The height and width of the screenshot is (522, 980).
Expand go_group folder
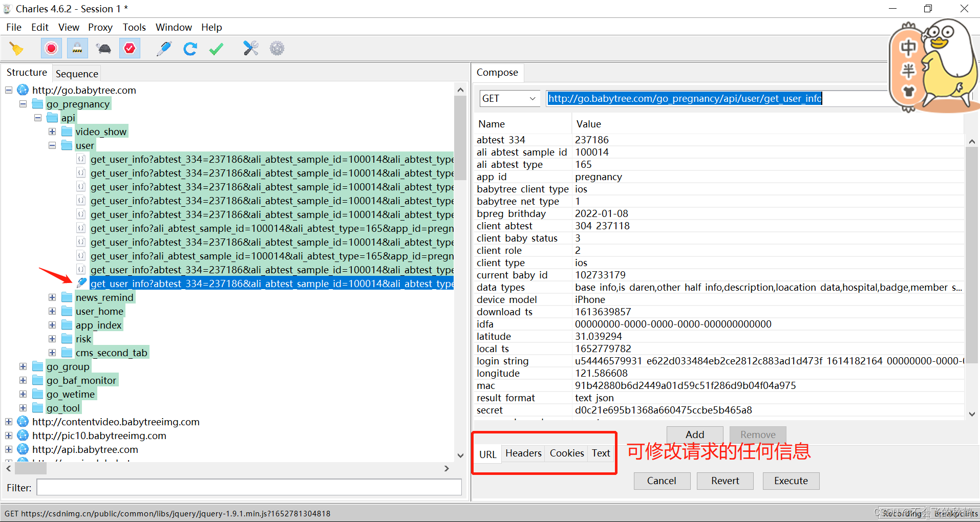coord(23,366)
